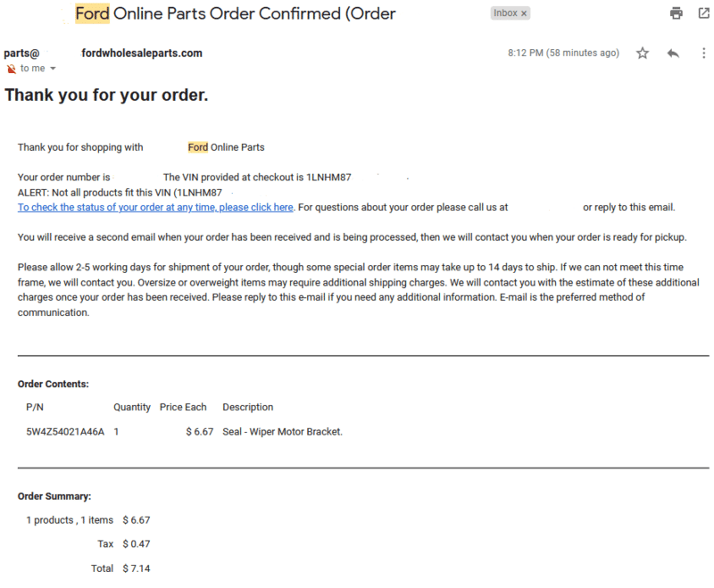Click the 8:12 PM timestamp
This screenshot has width=714, height=588.
[563, 53]
